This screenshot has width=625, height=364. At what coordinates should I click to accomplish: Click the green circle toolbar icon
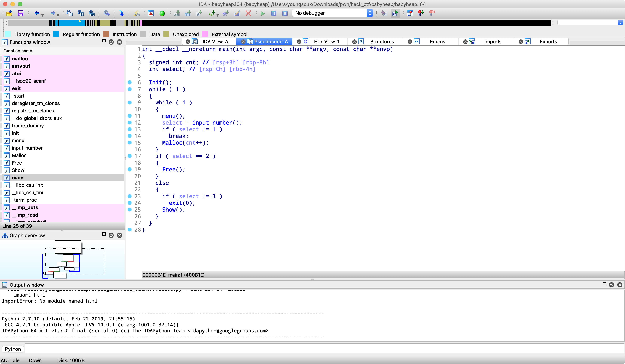162,13
